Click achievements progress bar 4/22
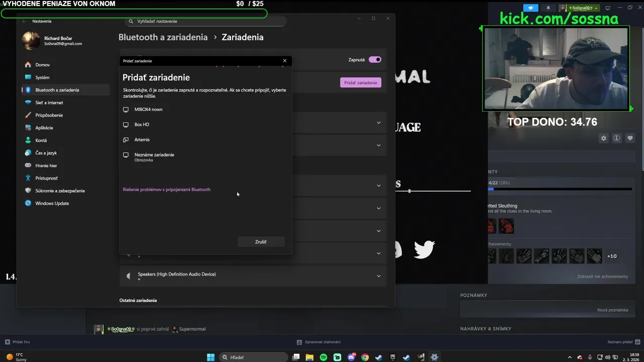Image resolution: width=644 pixels, height=362 pixels. tap(560, 190)
